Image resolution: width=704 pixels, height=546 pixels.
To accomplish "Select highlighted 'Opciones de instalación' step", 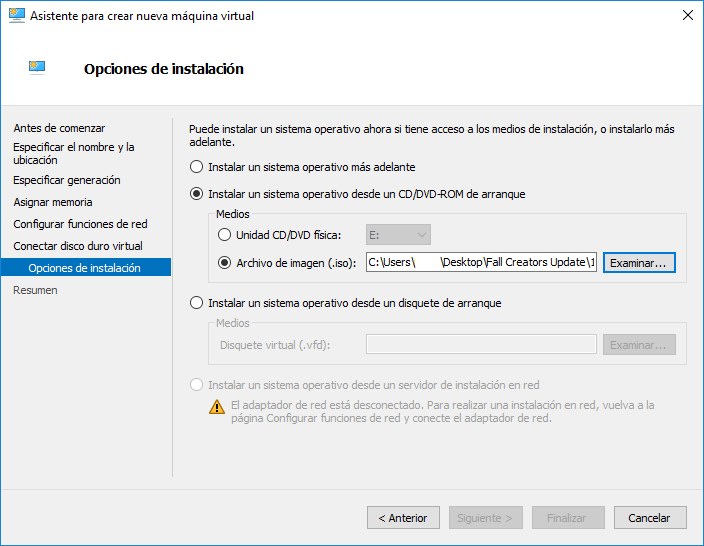I will (x=86, y=268).
